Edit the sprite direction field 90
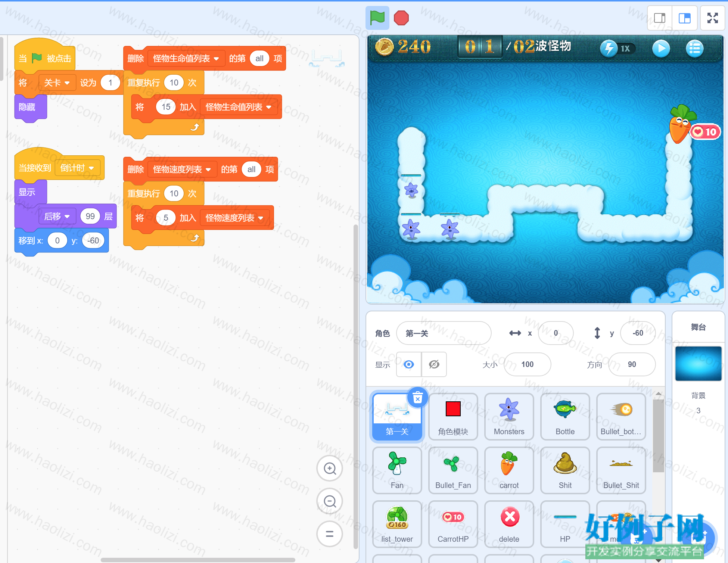The height and width of the screenshot is (563, 728). point(632,364)
